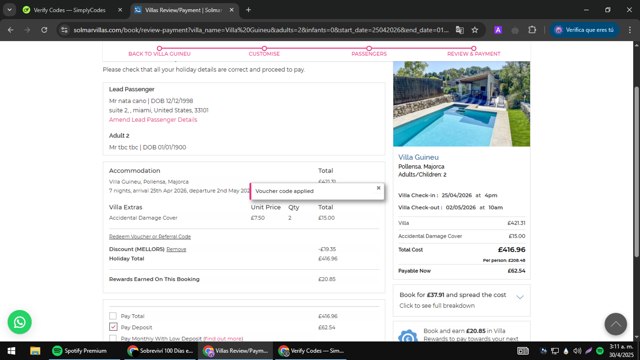This screenshot has width=640, height=360.
Task: Go to Back to Villa Guineu step
Action: pyautogui.click(x=159, y=53)
